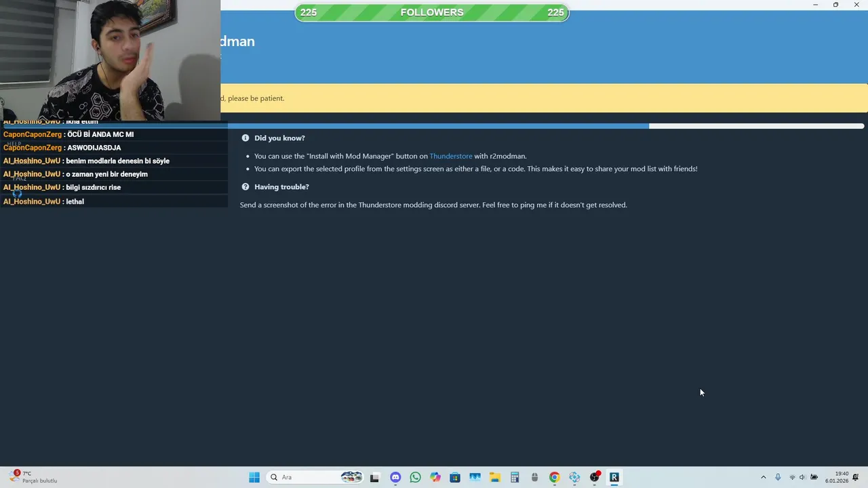Viewport: 868px width, 488px height.
Task: Launch Copilot from the taskbar
Action: (x=435, y=477)
